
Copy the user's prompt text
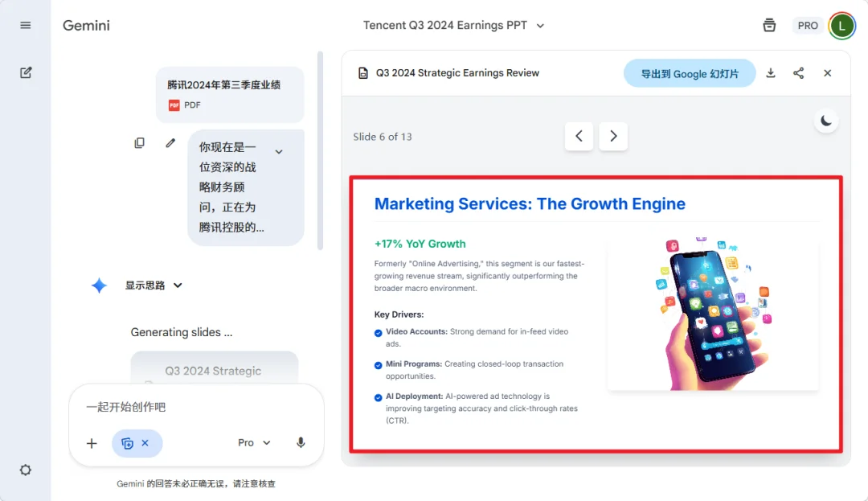139,142
